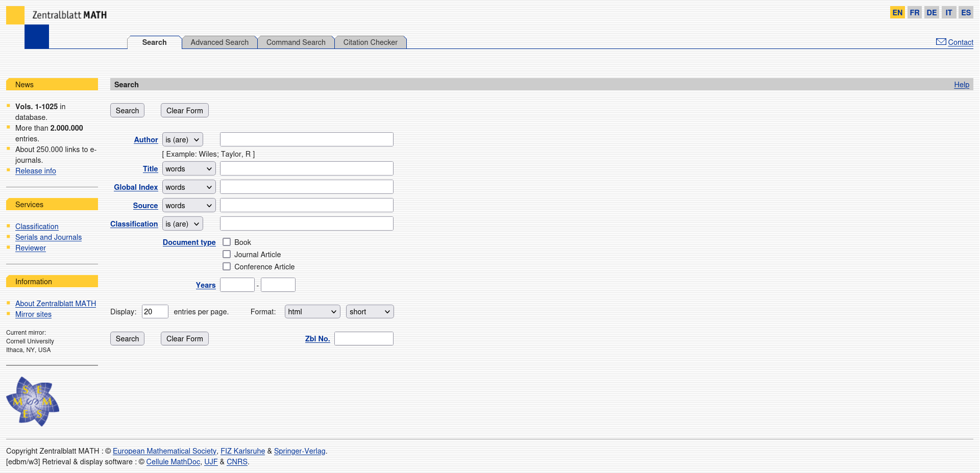The height and width of the screenshot is (473, 980).
Task: Open Serials and Journals link
Action: tap(48, 237)
